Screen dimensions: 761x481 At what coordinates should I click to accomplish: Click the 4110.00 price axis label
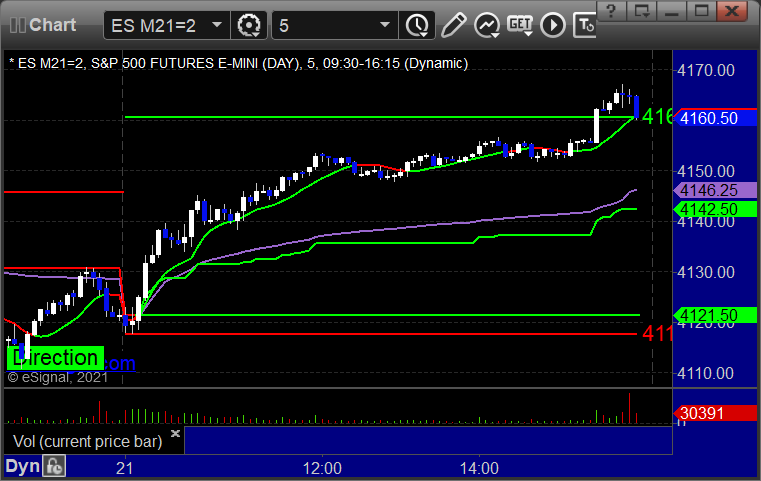[706, 373]
